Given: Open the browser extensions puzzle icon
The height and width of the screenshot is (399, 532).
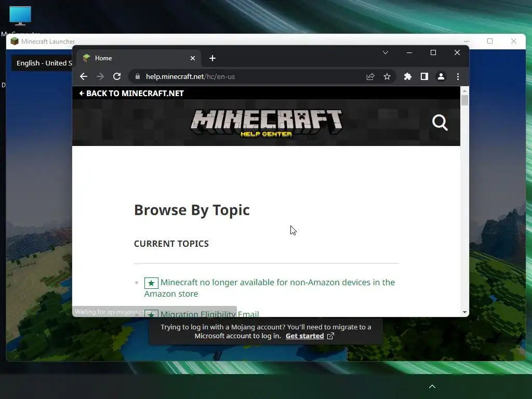Looking at the screenshot, I should coord(408,77).
